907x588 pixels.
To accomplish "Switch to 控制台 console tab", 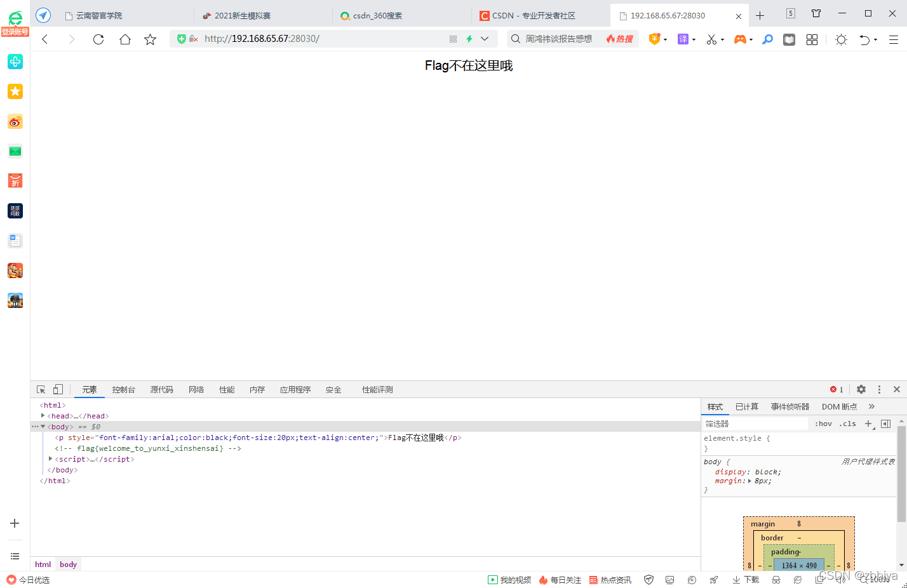I will [123, 390].
